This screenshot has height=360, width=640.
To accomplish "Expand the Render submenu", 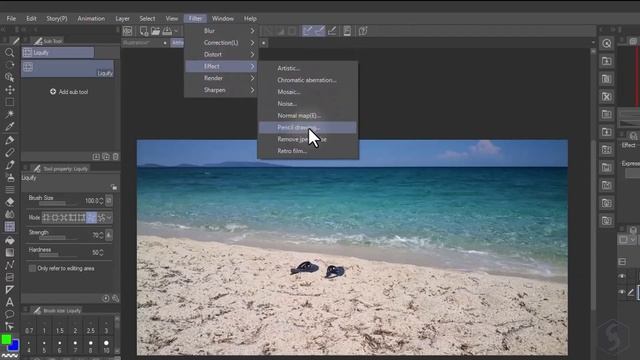I will pyautogui.click(x=221, y=78).
